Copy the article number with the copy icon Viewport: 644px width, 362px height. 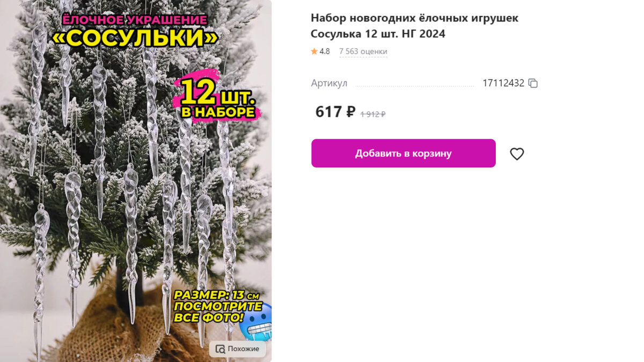(533, 83)
